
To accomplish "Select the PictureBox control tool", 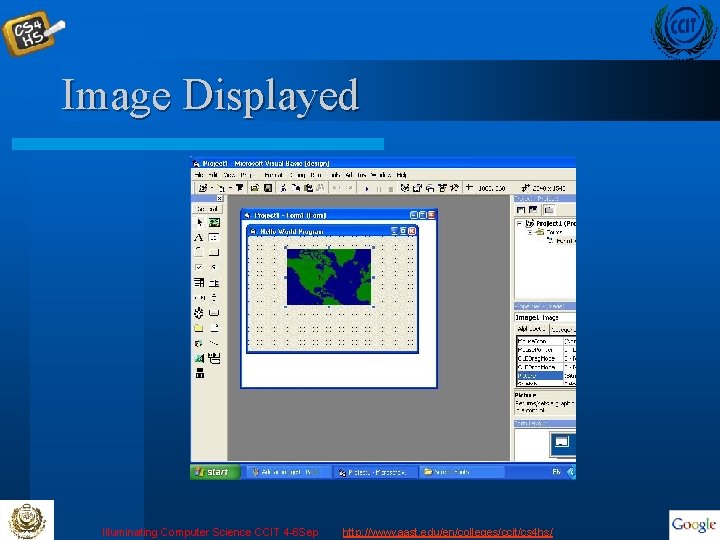I will tap(214, 223).
